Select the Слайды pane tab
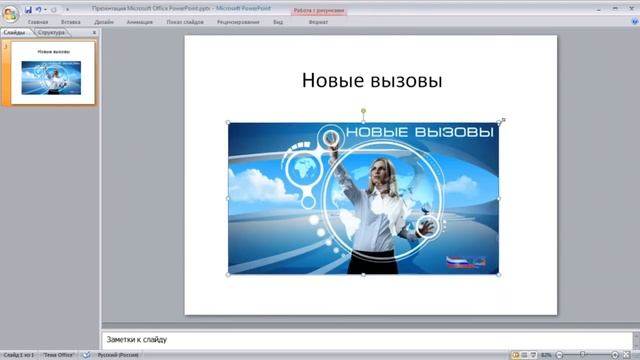The image size is (640, 360). pos(15,32)
